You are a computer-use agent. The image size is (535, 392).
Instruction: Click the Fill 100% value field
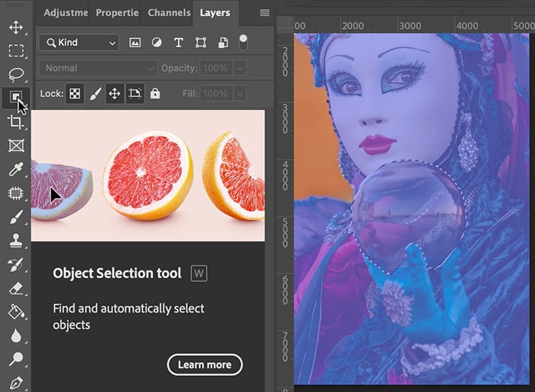[216, 93]
